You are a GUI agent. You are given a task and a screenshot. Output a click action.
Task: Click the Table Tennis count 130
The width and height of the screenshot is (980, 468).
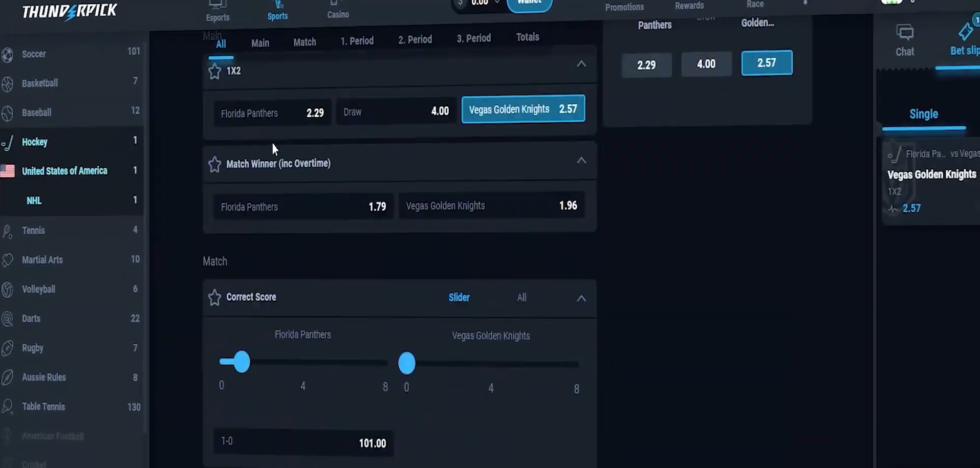pyautogui.click(x=134, y=407)
